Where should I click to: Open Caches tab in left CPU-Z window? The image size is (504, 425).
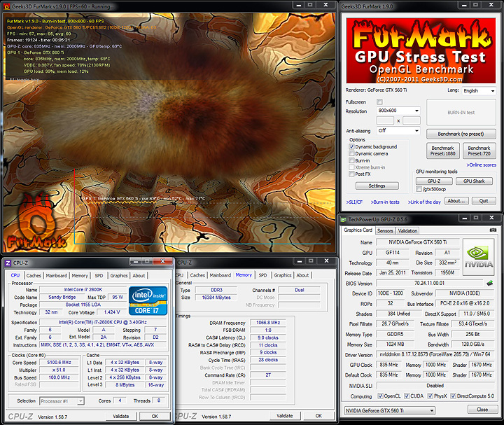coord(34,275)
